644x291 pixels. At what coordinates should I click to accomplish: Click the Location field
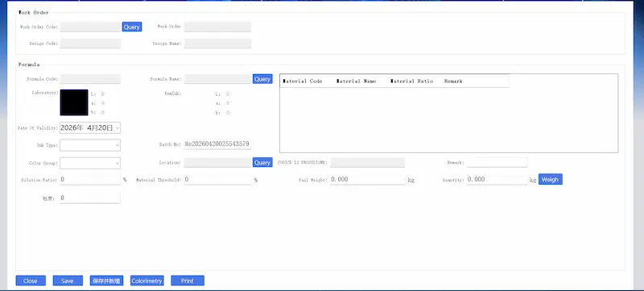[x=217, y=162]
